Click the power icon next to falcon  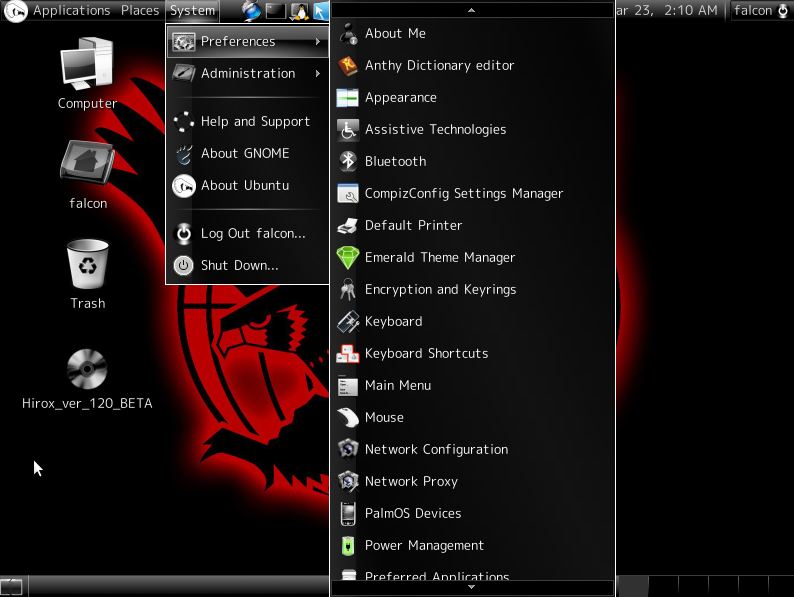[783, 11]
